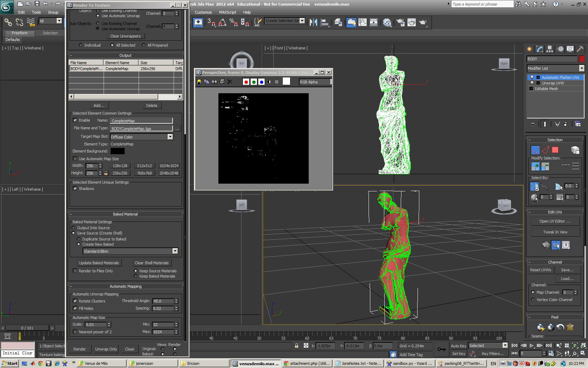Viewport: 588px width, 368px height.
Task: Clear the image in the render frame window
Action: 230,82
